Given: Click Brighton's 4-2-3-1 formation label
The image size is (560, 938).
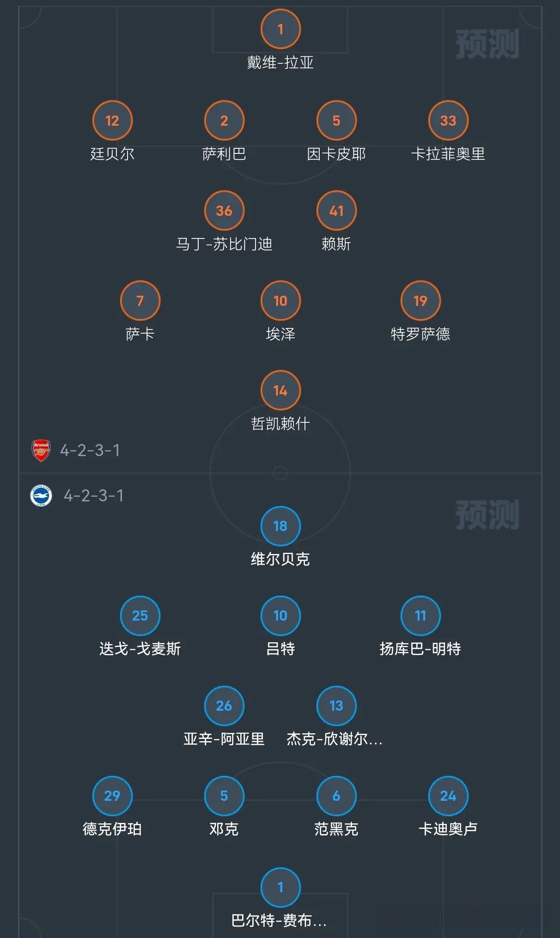Looking at the screenshot, I should pyautogui.click(x=94, y=495).
